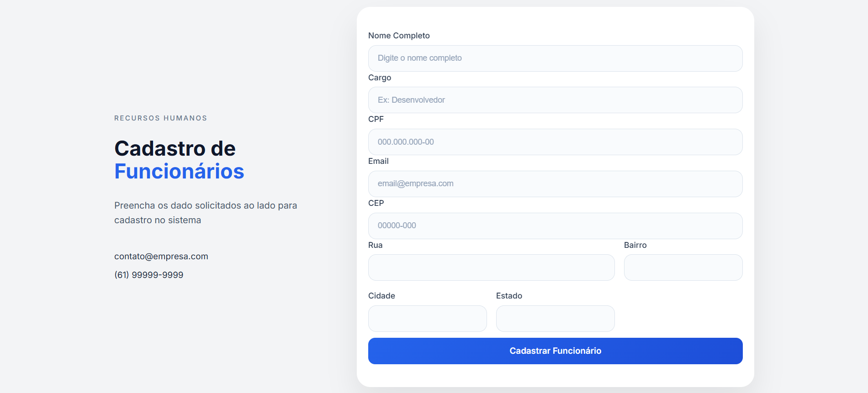Click the Cargo field label
This screenshot has width=868, height=393.
coord(380,78)
